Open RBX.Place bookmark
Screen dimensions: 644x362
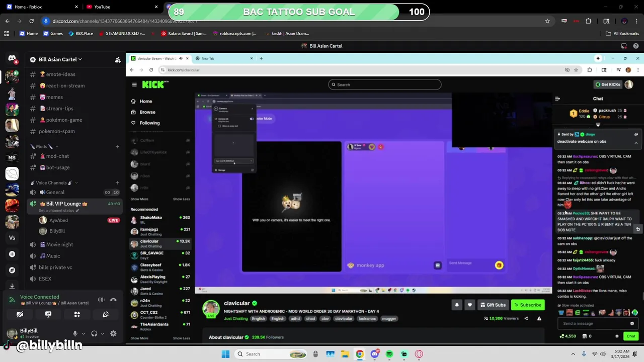pos(80,33)
